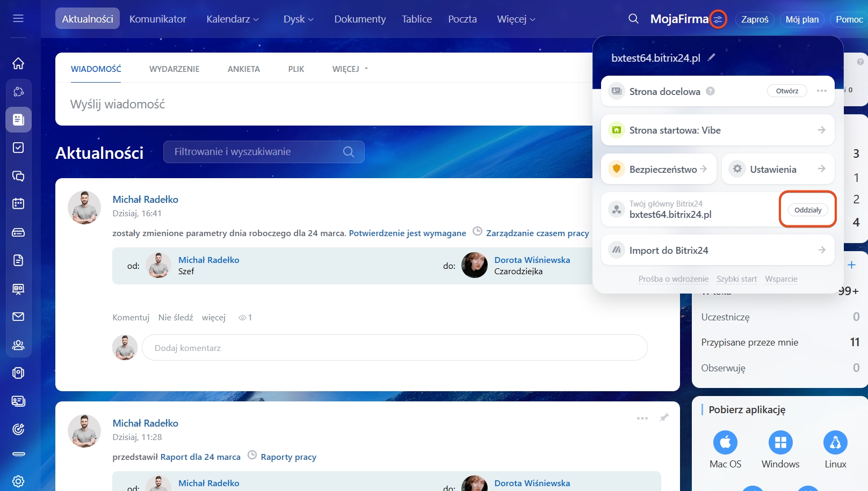This screenshot has width=868, height=491.
Task: Click the Linux app download icon
Action: pyautogui.click(x=835, y=443)
